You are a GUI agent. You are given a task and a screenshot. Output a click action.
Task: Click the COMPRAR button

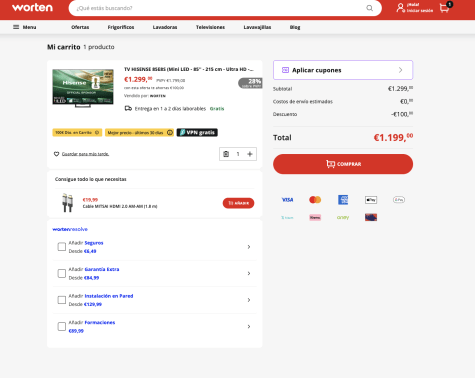pyautogui.click(x=343, y=164)
